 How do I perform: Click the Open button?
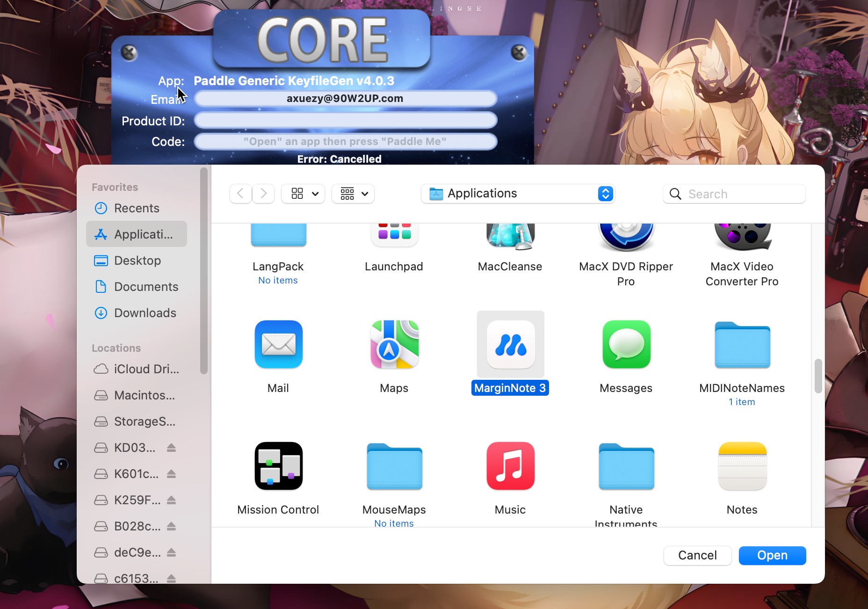click(772, 555)
